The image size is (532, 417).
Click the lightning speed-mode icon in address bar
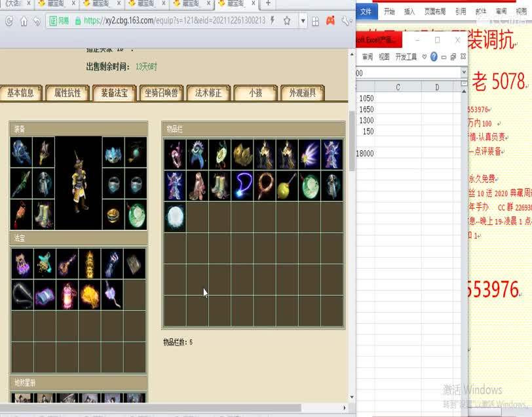coord(273,21)
